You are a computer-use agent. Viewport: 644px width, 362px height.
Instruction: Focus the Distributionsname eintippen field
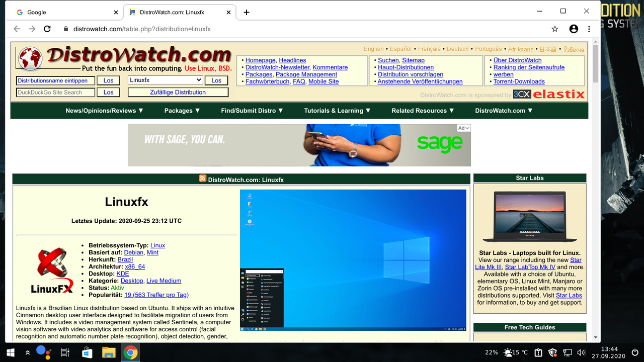[55, 80]
